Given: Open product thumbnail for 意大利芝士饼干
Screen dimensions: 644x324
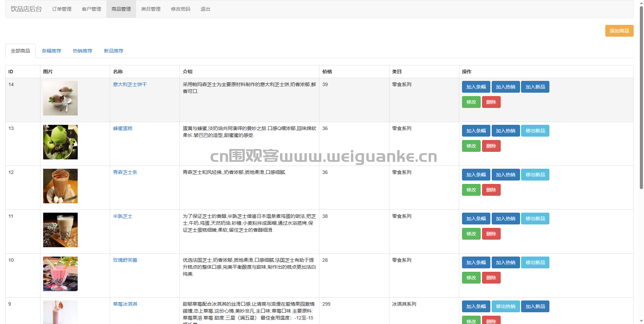Looking at the screenshot, I should (x=60, y=98).
